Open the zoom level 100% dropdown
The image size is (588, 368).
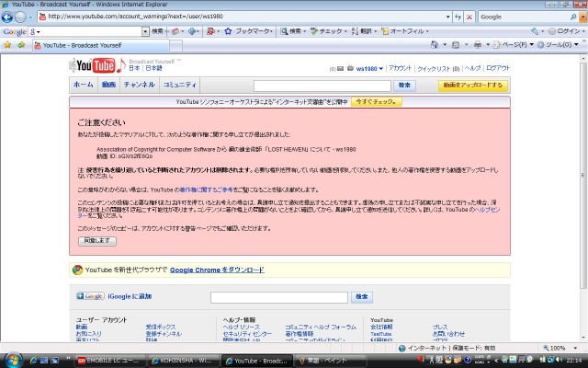click(x=575, y=348)
